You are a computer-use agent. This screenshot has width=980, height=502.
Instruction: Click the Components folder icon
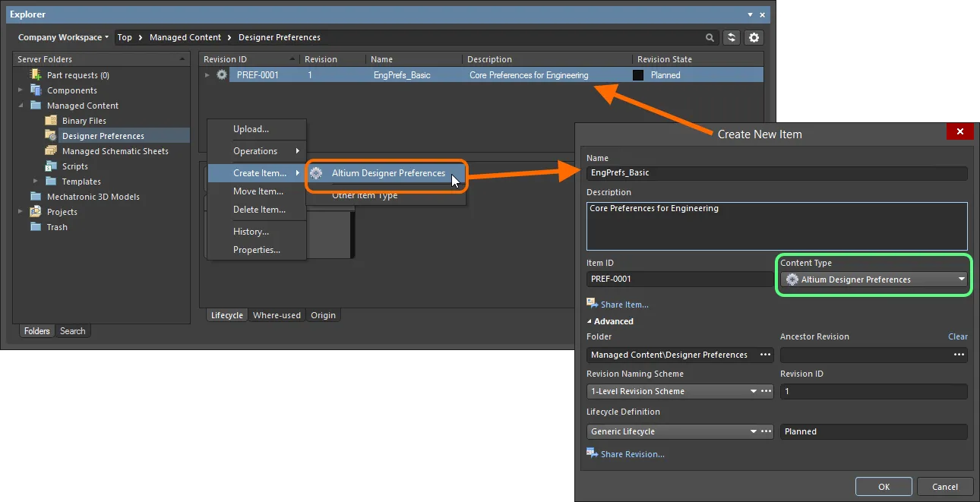click(x=36, y=90)
